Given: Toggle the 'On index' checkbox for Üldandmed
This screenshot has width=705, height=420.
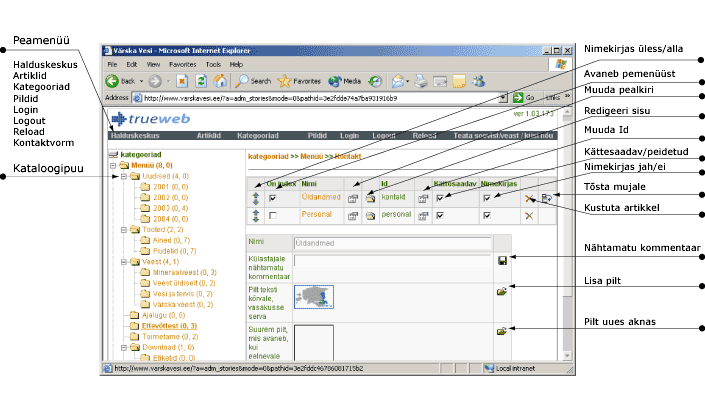Looking at the screenshot, I should [273, 199].
